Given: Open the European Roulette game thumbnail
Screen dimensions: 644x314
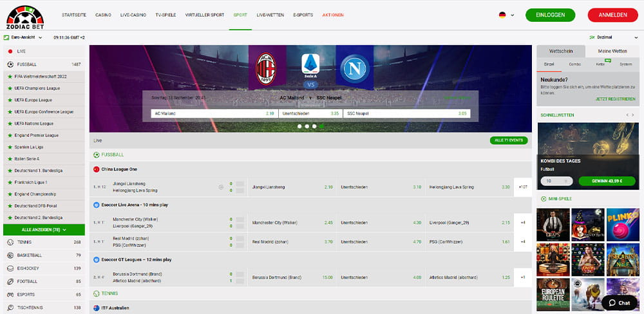Looking at the screenshot, I should pos(553,294).
